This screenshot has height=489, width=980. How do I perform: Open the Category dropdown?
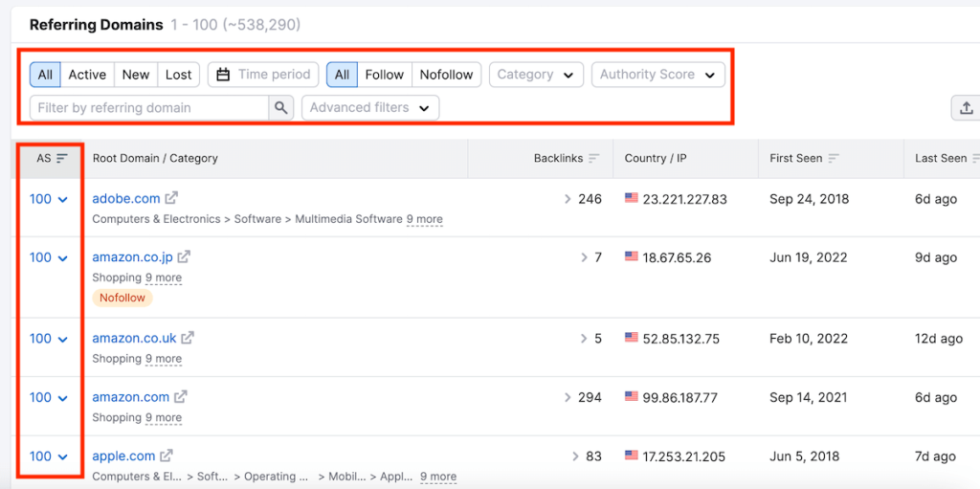pos(535,75)
